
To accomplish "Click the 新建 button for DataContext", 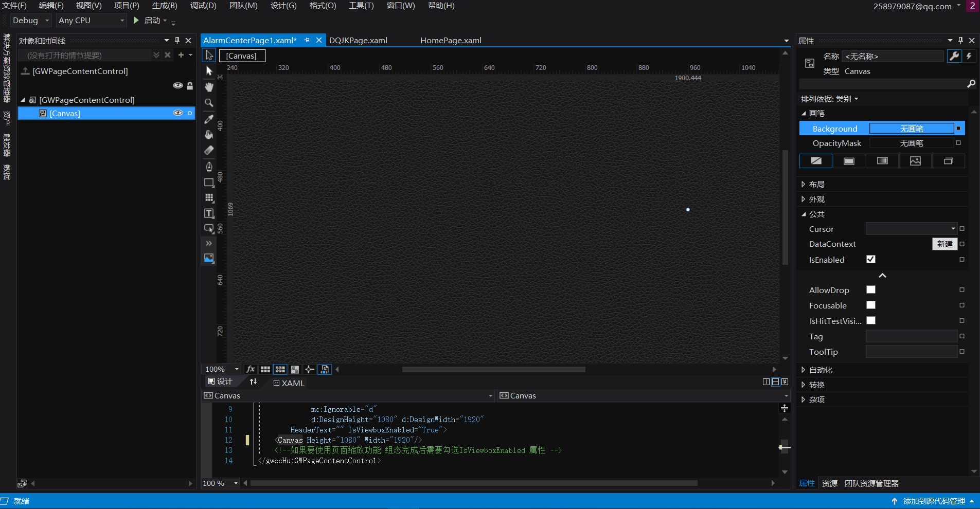I will pos(944,244).
